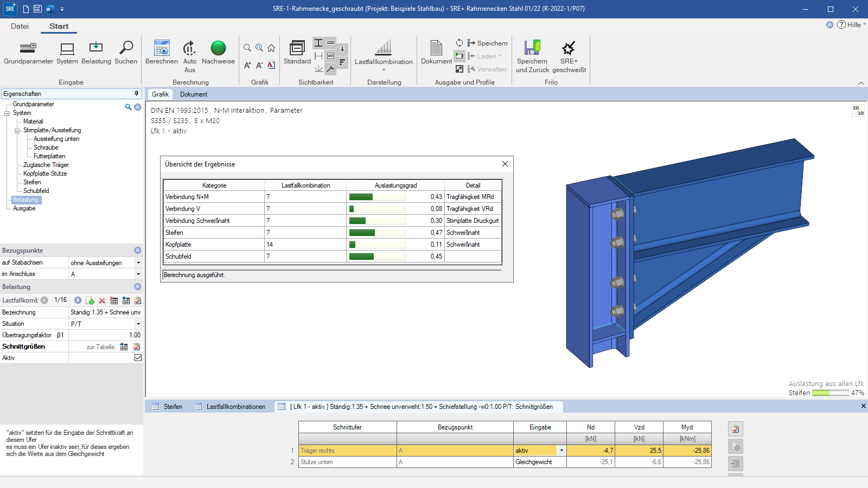The width and height of the screenshot is (868, 488).
Task: Open the table icon beside zur Tabelle
Action: (124, 347)
